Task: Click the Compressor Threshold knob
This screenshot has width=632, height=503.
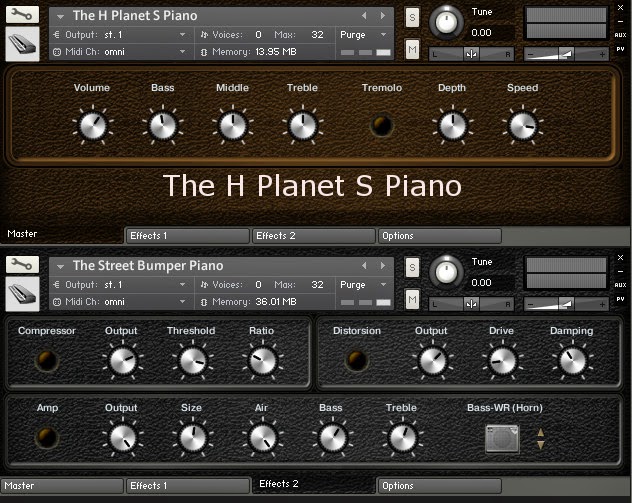Action: (193, 360)
